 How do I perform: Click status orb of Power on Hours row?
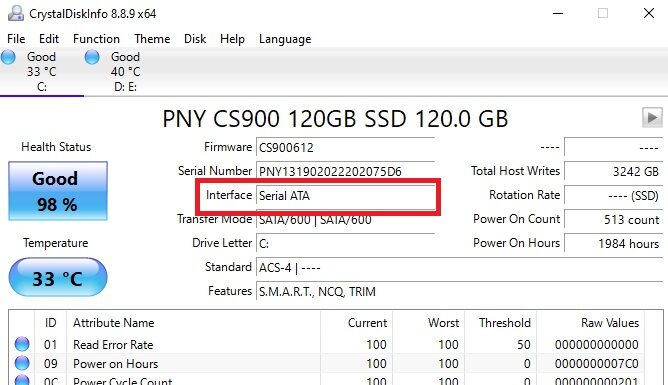[22, 363]
